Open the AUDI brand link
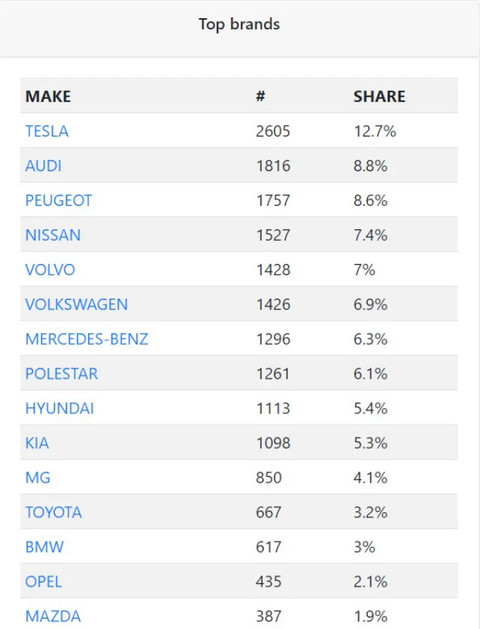Viewport: 480px width, 629px height. 43,166
